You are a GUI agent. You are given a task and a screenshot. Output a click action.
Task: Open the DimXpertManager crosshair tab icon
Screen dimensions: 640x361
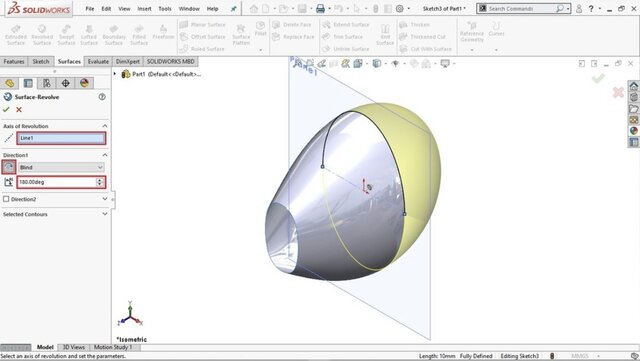pyautogui.click(x=65, y=83)
